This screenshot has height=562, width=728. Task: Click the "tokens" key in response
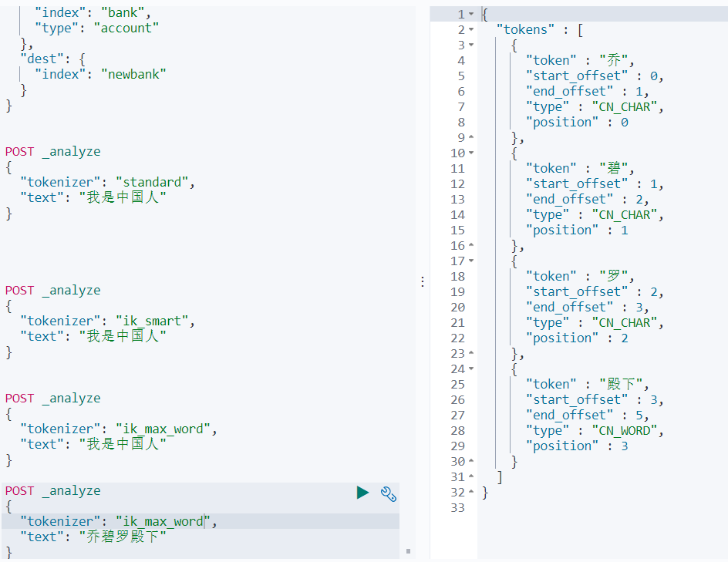click(525, 30)
